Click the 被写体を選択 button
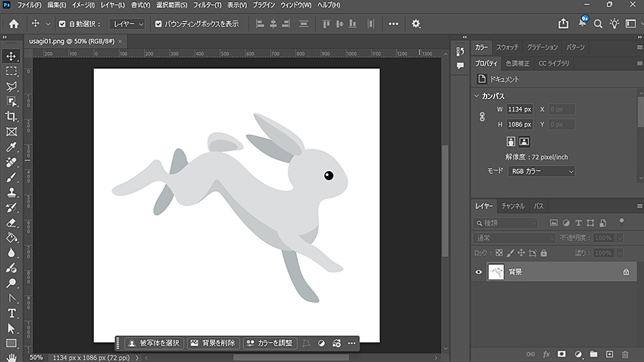Image resolution: width=644 pixels, height=362 pixels. click(153, 343)
